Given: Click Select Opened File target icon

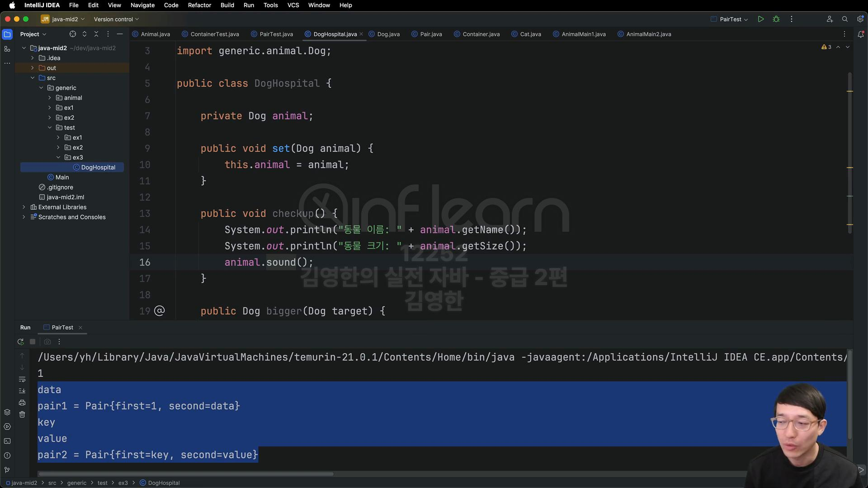Looking at the screenshot, I should coord(72,34).
